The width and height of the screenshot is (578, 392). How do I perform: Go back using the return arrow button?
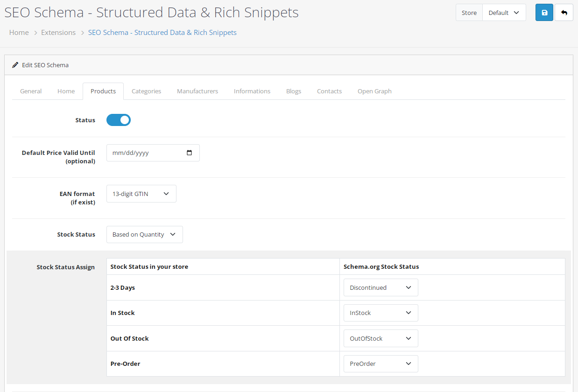(564, 13)
